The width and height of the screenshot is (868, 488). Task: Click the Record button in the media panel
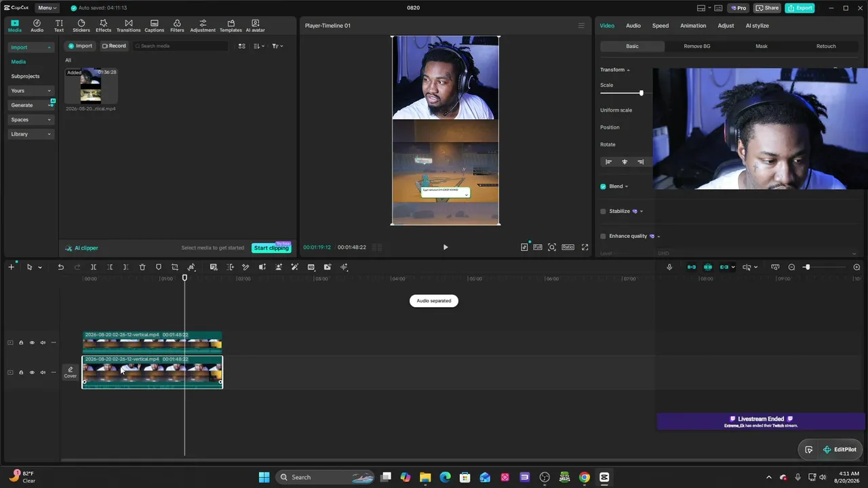point(114,46)
